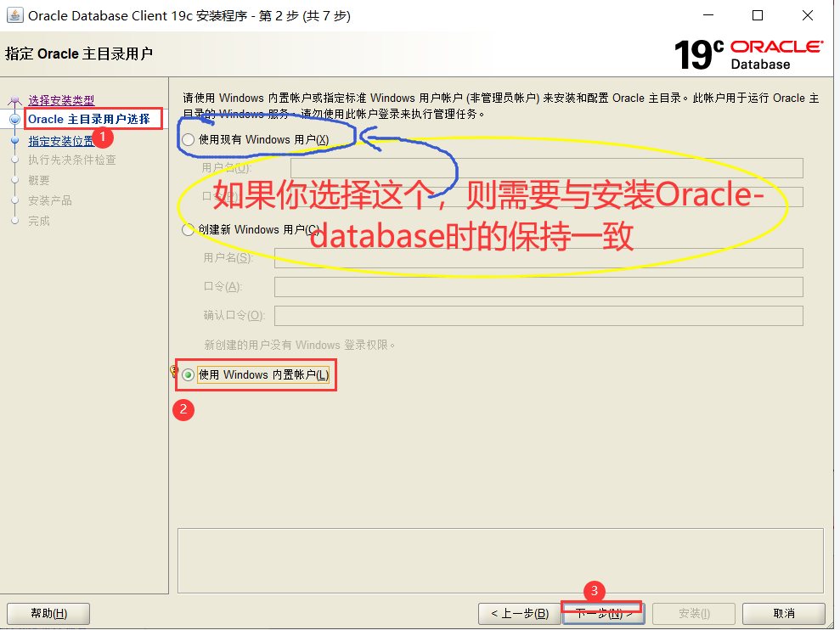Click the 用户名 field under 创建新 Windows 用户
This screenshot has width=840, height=630.
[538, 258]
